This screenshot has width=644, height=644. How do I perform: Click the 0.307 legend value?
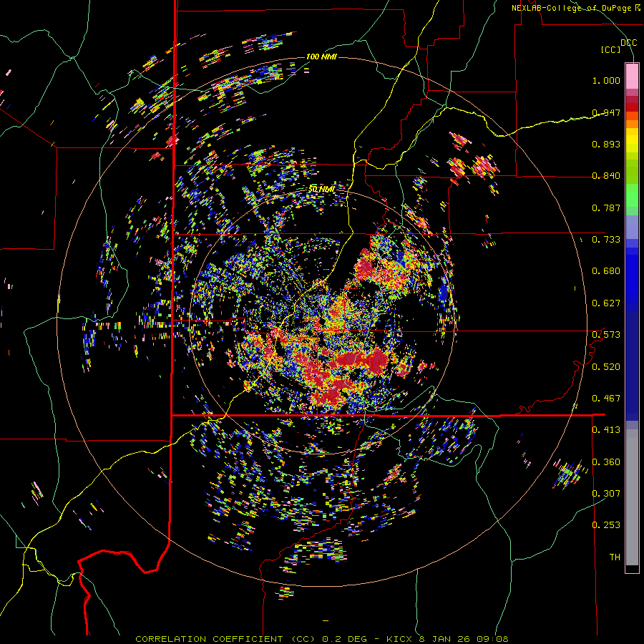pos(606,494)
